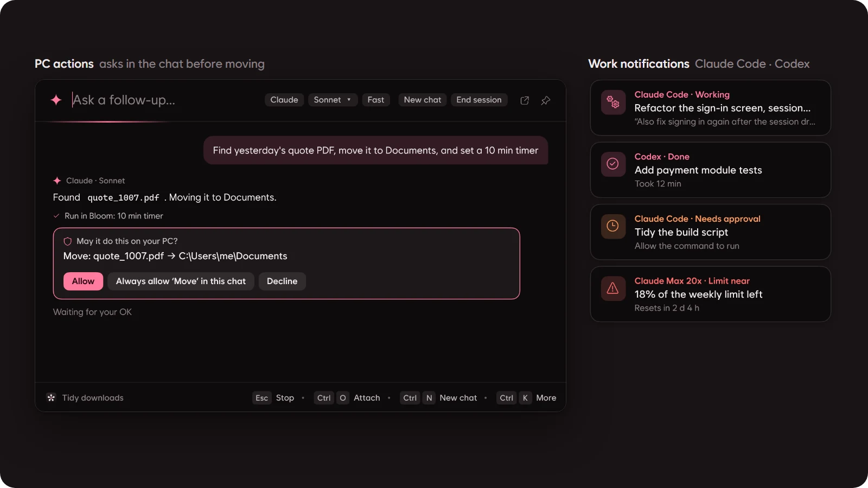Open the Ctrl K More menu

pos(527,398)
